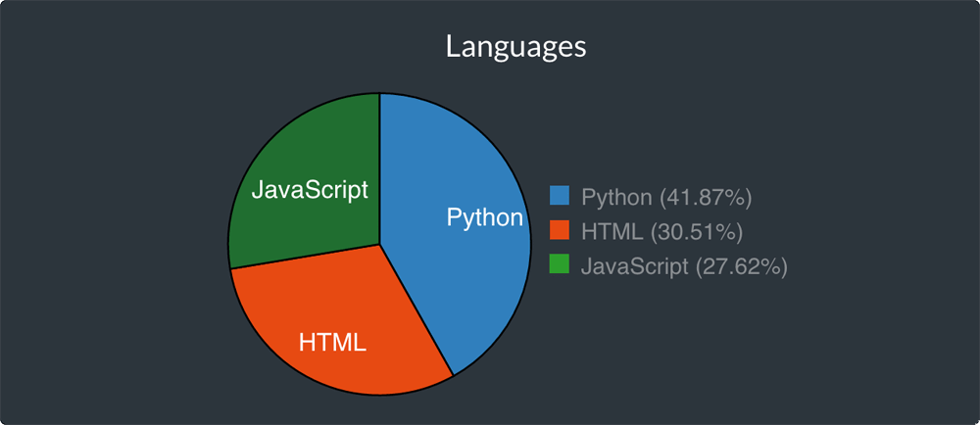The image size is (980, 425).
Task: Select the HTML (30.51%) legend text
Action: (661, 232)
